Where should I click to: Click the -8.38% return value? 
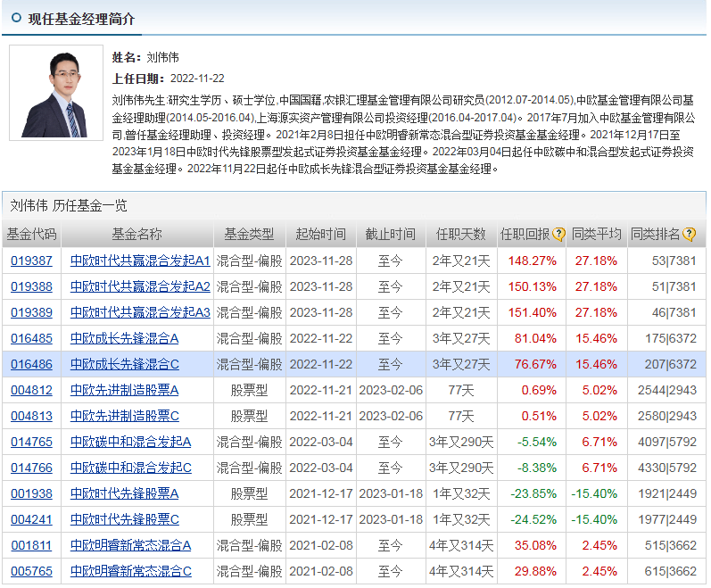coord(537,468)
